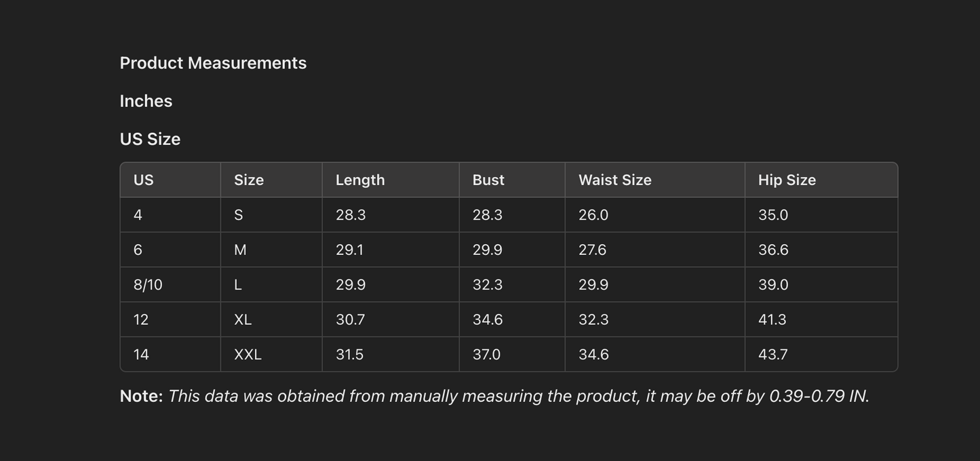Viewport: 980px width, 461px height.
Task: Click the 41.3 hip size for XL
Action: (x=772, y=320)
